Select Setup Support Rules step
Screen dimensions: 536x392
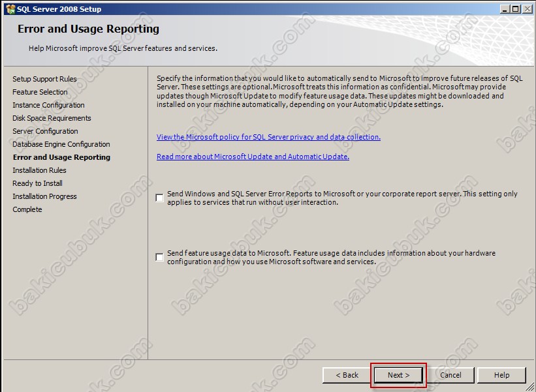point(44,79)
